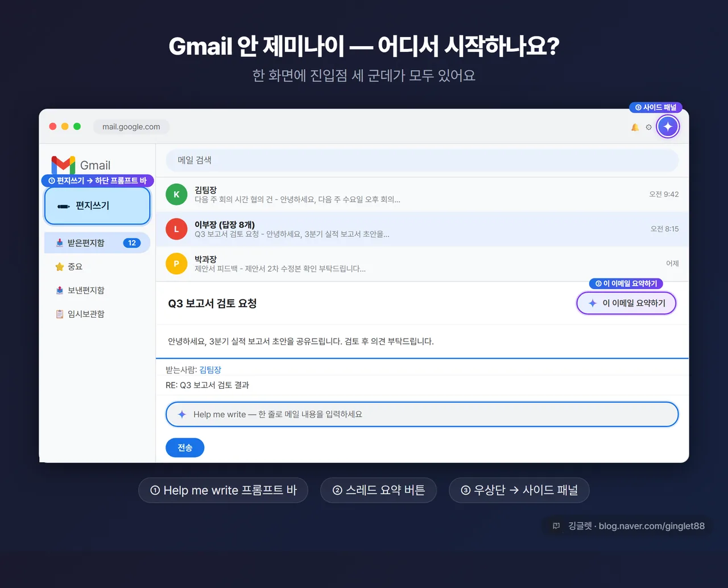Click the 어제 timestamp
The width and height of the screenshot is (728, 588).
coord(672,264)
